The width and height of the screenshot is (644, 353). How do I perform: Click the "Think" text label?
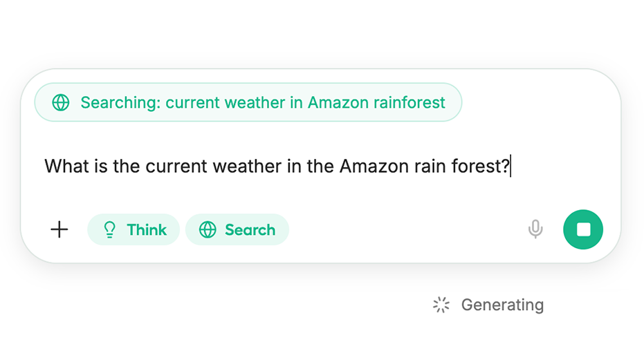click(147, 230)
